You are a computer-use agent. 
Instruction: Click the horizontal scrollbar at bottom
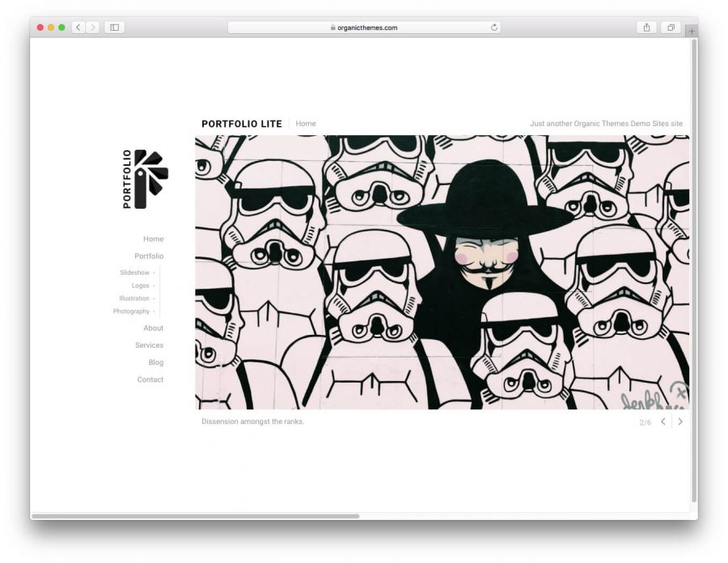[196, 516]
